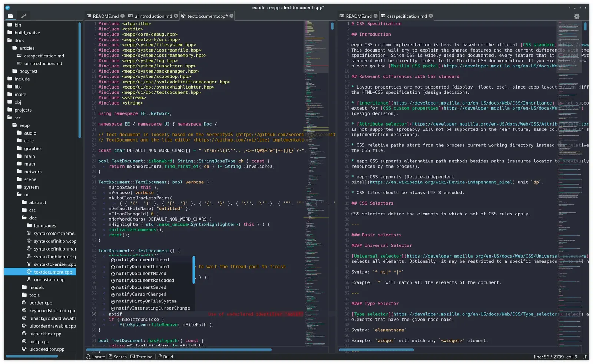Open the file tree folder icon tab

coord(10,16)
